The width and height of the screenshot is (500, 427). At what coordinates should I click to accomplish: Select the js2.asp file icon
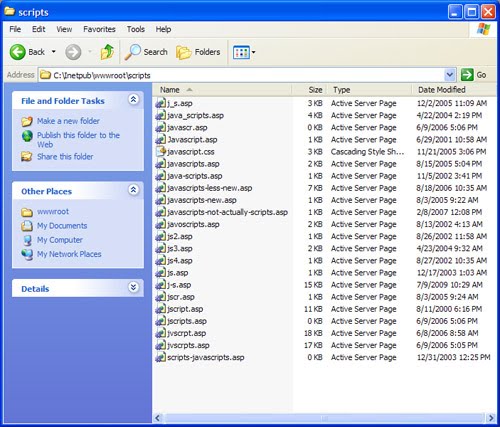[x=161, y=236]
